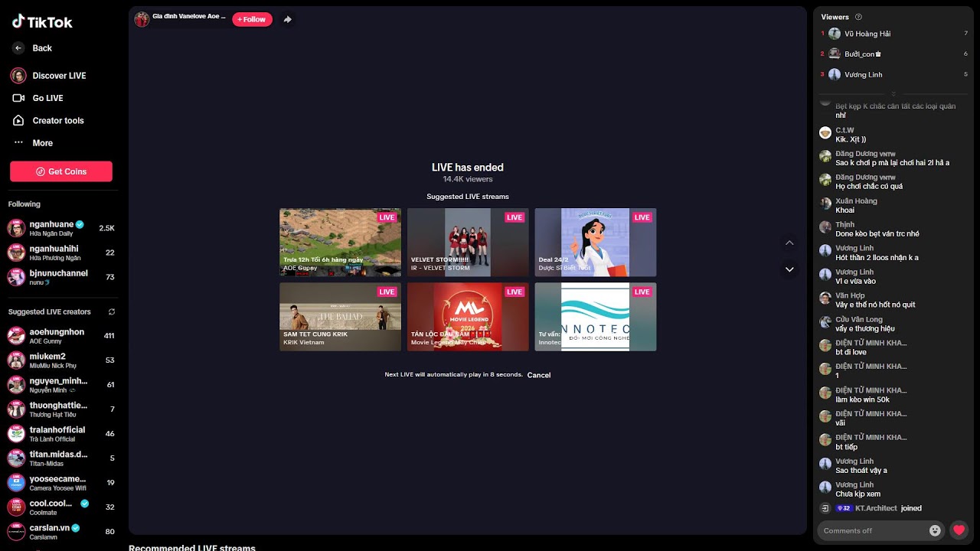Click commenter name Xuân Hoàng
This screenshot has width=980, height=551.
[x=856, y=201]
